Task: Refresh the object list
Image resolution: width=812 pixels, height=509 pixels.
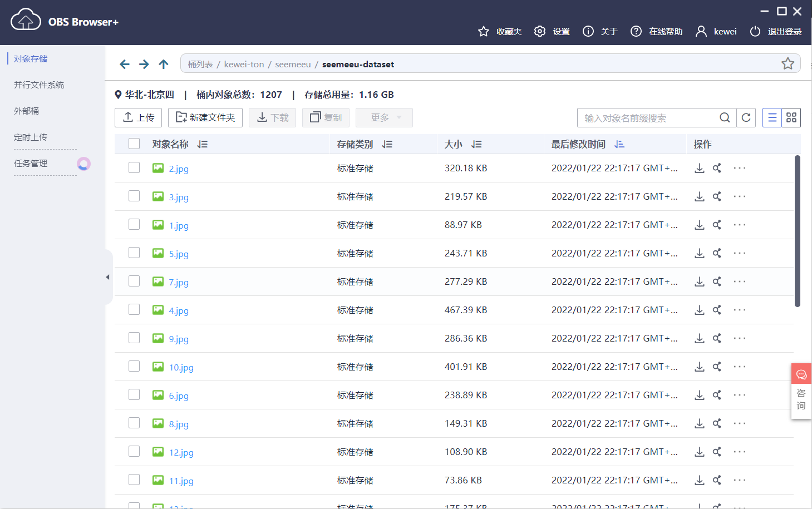Action: pyautogui.click(x=746, y=117)
